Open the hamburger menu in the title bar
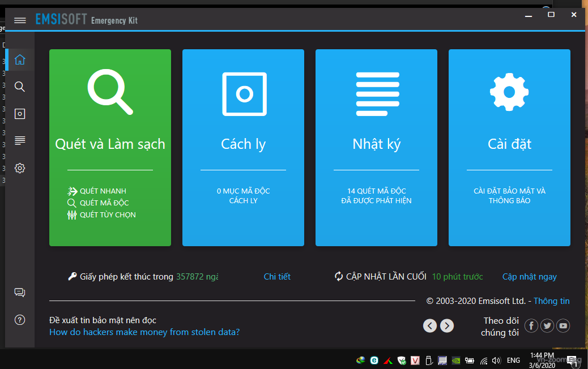The image size is (588, 369). (x=20, y=20)
